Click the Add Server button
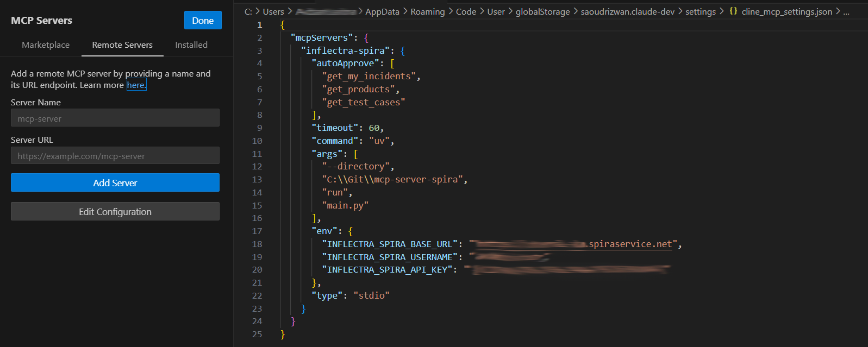This screenshot has height=347, width=868. tap(115, 183)
